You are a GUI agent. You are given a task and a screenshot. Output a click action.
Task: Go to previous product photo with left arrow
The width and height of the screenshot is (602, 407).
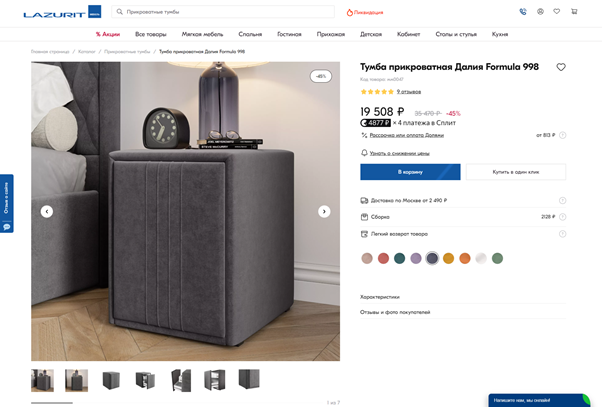tap(46, 211)
